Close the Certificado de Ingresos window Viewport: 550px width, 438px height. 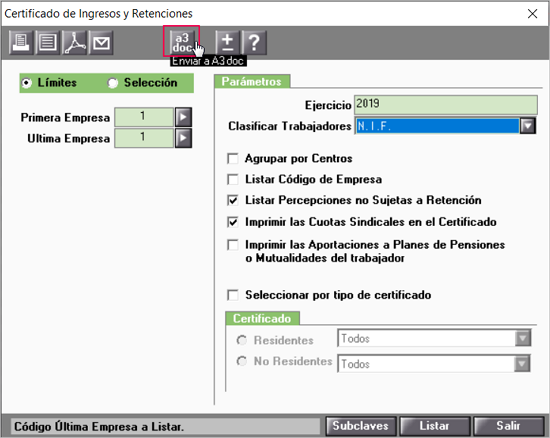[532, 14]
